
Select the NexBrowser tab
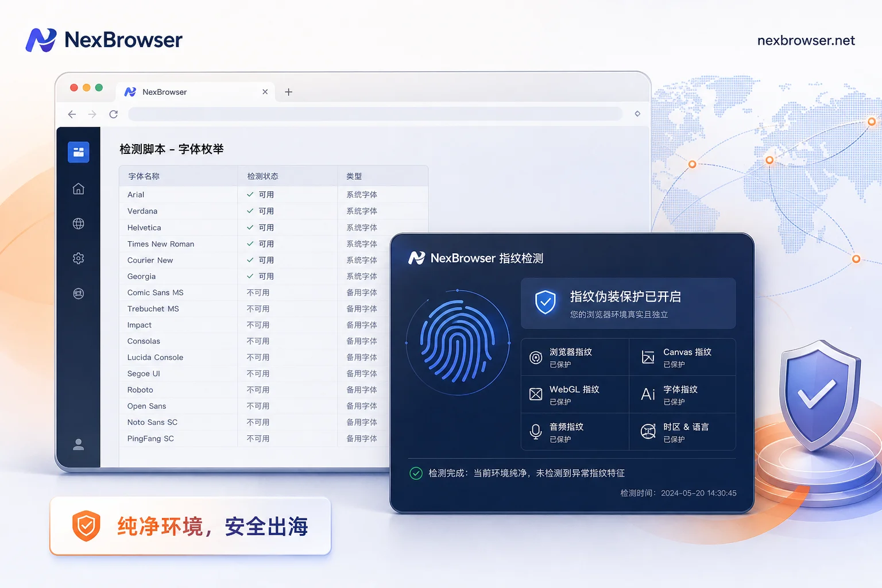click(x=196, y=92)
